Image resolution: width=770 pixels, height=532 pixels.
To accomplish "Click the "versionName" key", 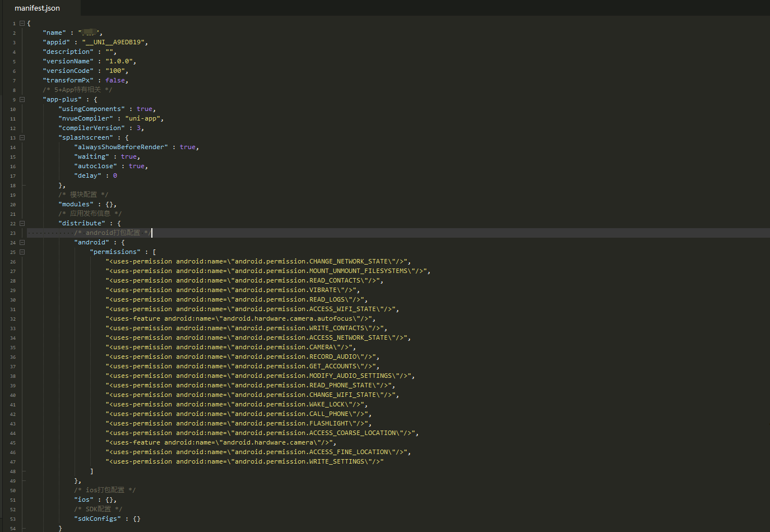I will [x=68, y=61].
